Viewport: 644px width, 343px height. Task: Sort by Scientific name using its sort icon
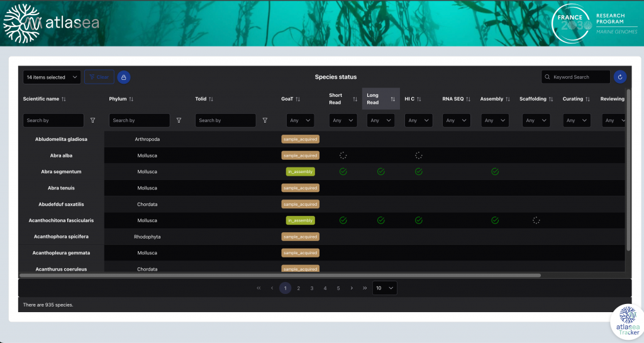[x=64, y=99]
